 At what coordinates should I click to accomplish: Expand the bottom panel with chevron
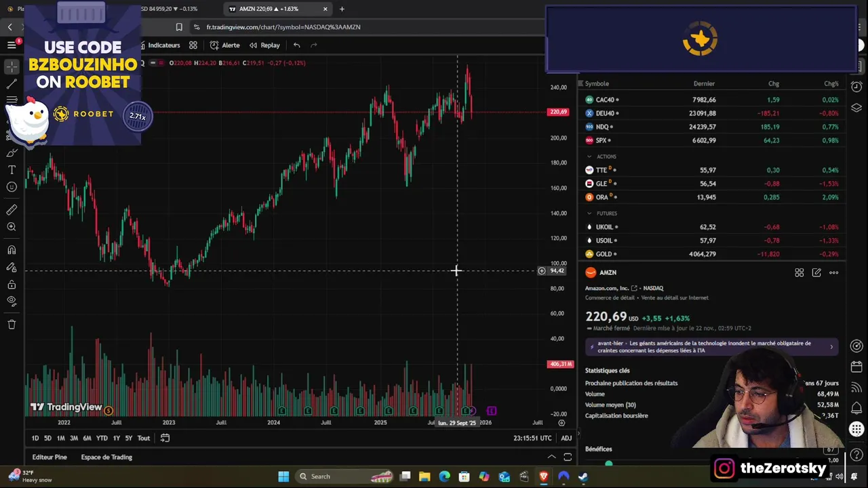pyautogui.click(x=551, y=457)
